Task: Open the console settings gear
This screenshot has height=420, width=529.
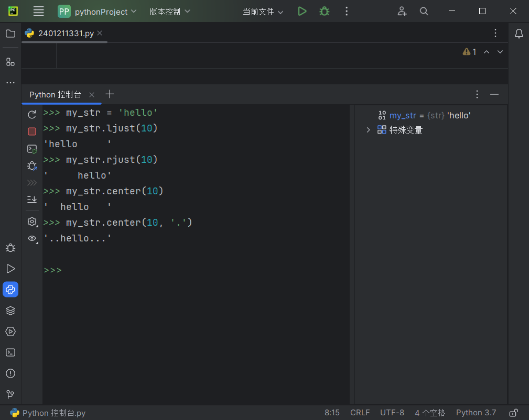Action: click(x=32, y=222)
